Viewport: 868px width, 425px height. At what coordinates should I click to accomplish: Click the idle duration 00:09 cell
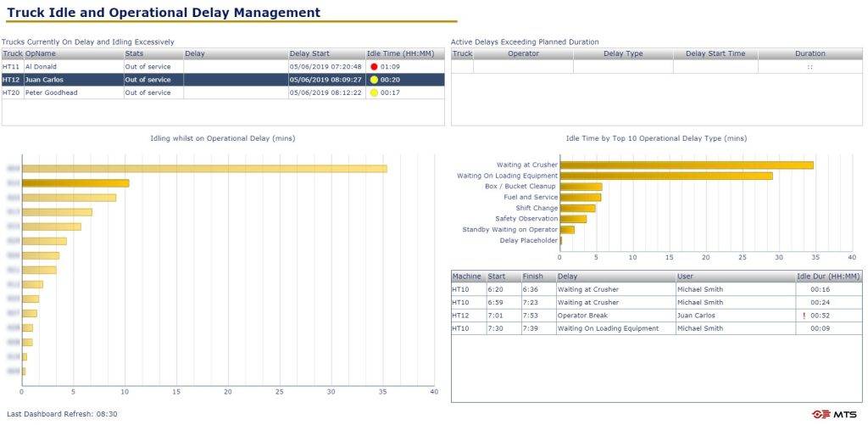(829, 328)
